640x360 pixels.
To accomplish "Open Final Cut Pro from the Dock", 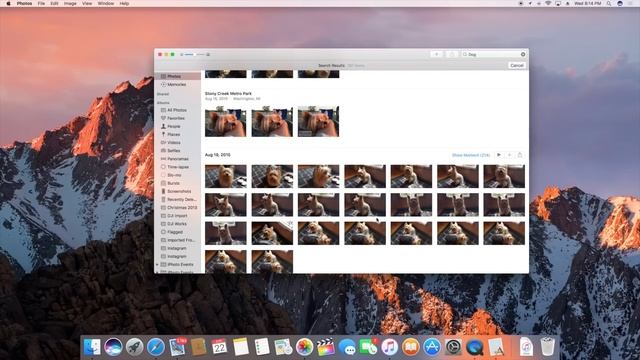I will (325, 347).
